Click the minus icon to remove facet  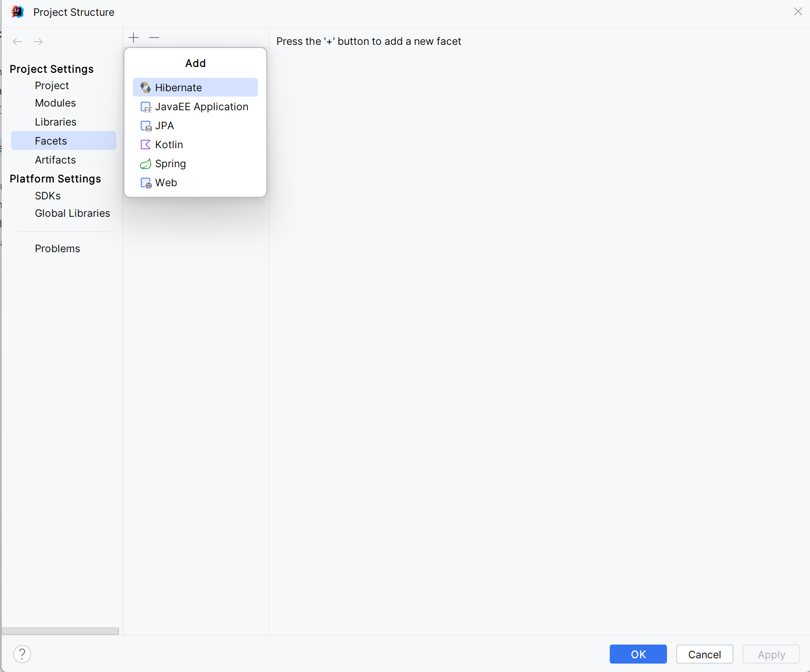pos(154,37)
